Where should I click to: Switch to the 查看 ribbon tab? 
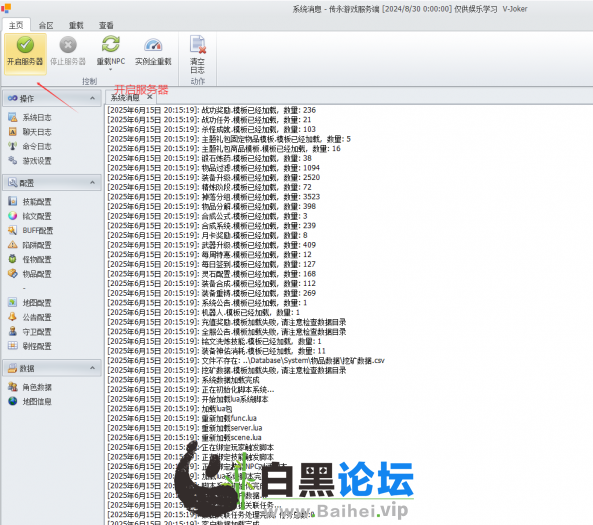tap(106, 25)
